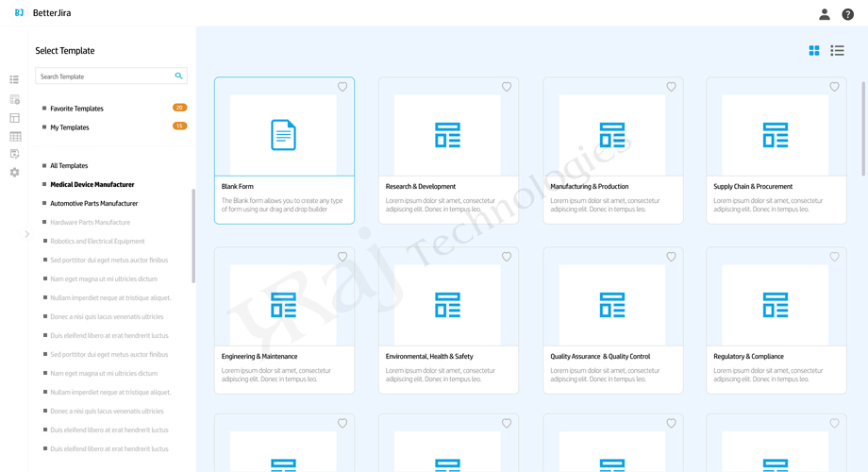This screenshot has width=868, height=472.
Task: Open the Supply Chain & Procurement thumbnail
Action: (775, 135)
